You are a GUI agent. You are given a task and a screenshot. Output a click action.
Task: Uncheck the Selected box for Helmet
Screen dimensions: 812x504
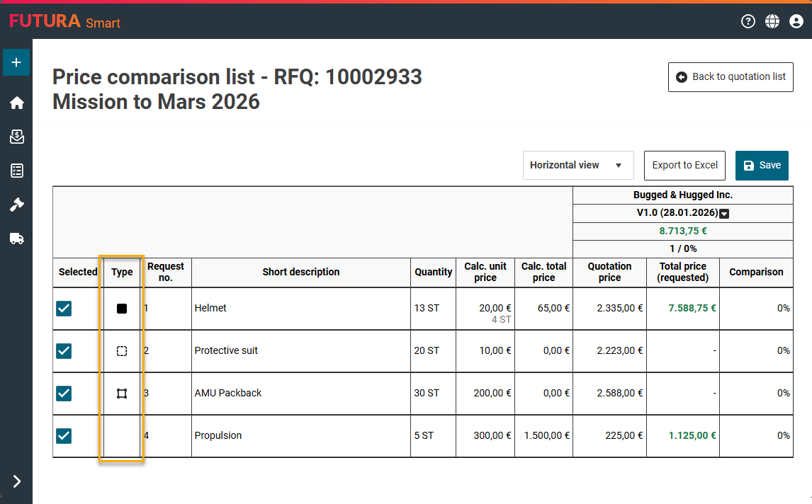tap(64, 309)
